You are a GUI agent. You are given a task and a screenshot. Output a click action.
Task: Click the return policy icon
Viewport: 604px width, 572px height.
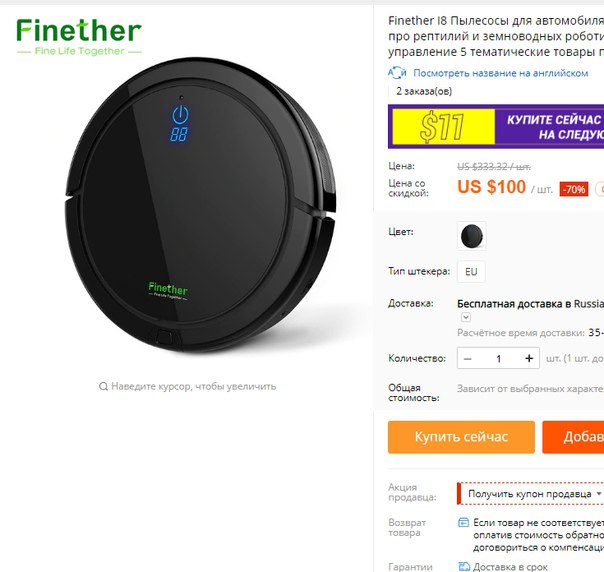tap(463, 522)
